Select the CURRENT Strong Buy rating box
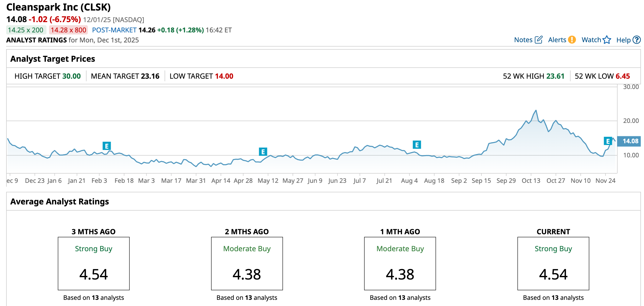 553,264
